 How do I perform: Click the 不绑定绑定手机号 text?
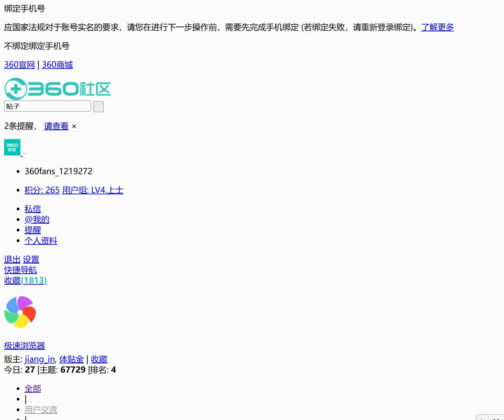click(x=37, y=46)
